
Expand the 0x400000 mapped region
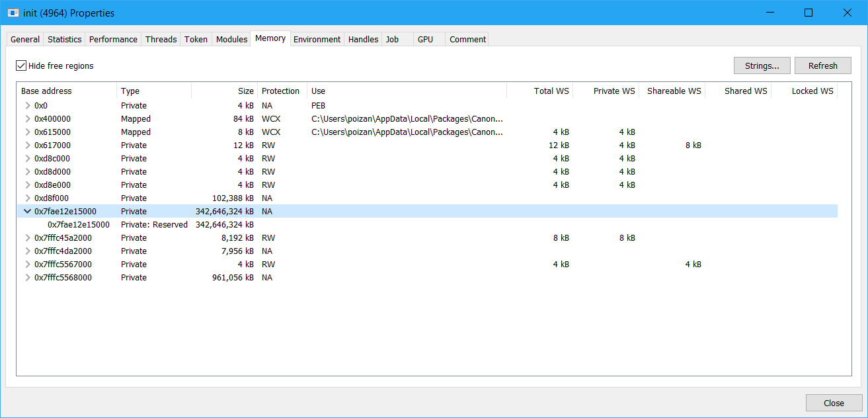pyautogui.click(x=26, y=118)
